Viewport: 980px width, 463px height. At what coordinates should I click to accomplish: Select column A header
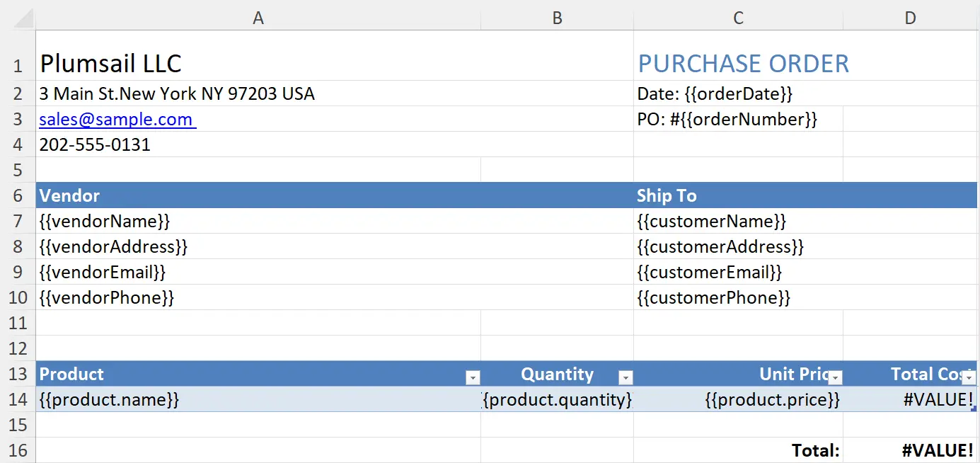pyautogui.click(x=258, y=18)
